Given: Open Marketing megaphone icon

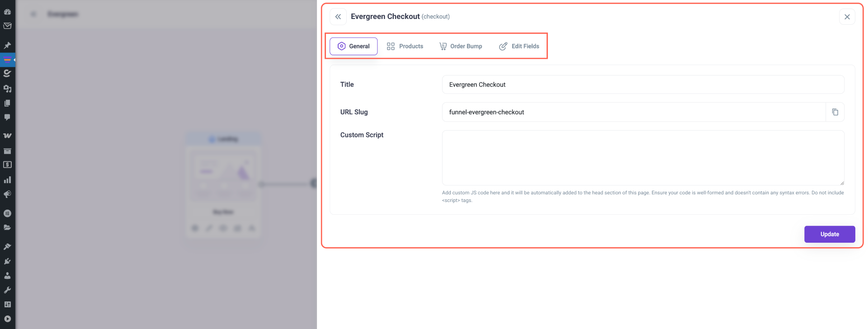Looking at the screenshot, I should (x=7, y=194).
